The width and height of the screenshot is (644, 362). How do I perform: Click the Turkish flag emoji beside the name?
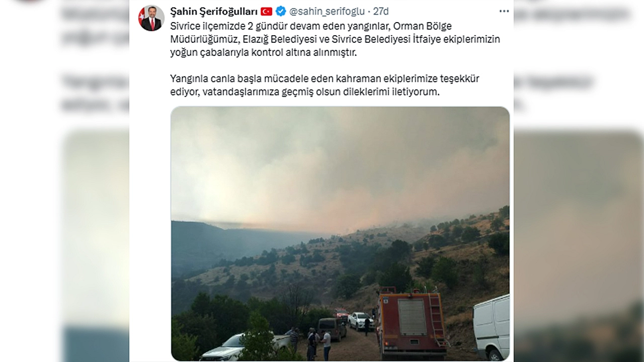tap(266, 11)
